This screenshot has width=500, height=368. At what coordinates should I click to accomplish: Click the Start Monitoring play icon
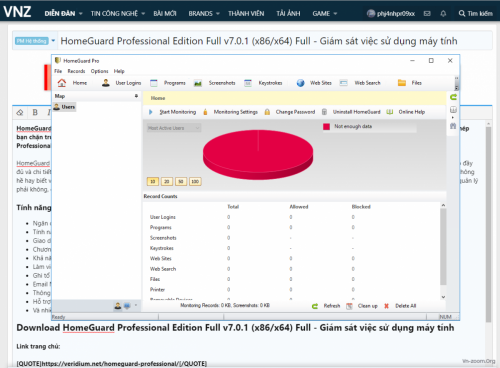tap(151, 112)
